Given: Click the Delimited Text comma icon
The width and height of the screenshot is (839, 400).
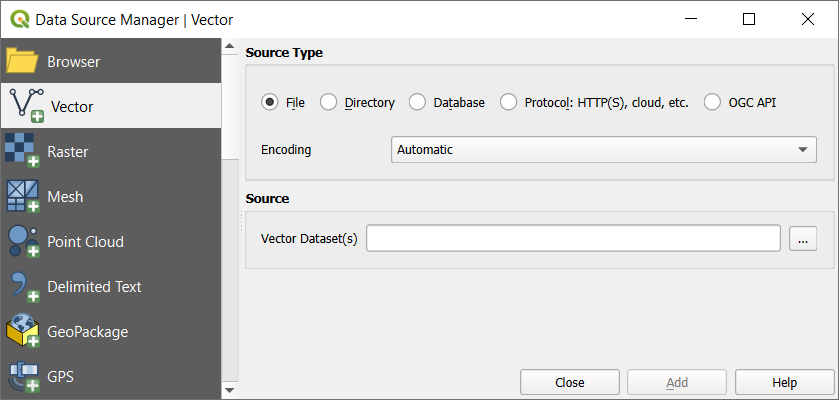Looking at the screenshot, I should click(22, 286).
